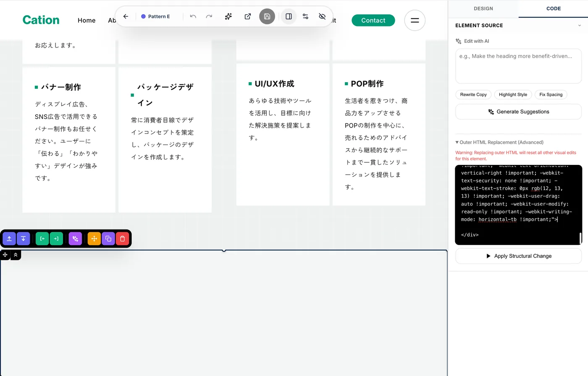Image resolution: width=588 pixels, height=376 pixels.
Task: Toggle the side panel layout icon
Action: (289, 16)
